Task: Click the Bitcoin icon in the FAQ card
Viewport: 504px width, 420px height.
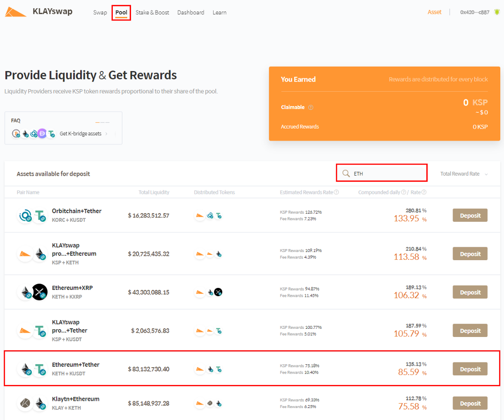Action: pos(16,133)
